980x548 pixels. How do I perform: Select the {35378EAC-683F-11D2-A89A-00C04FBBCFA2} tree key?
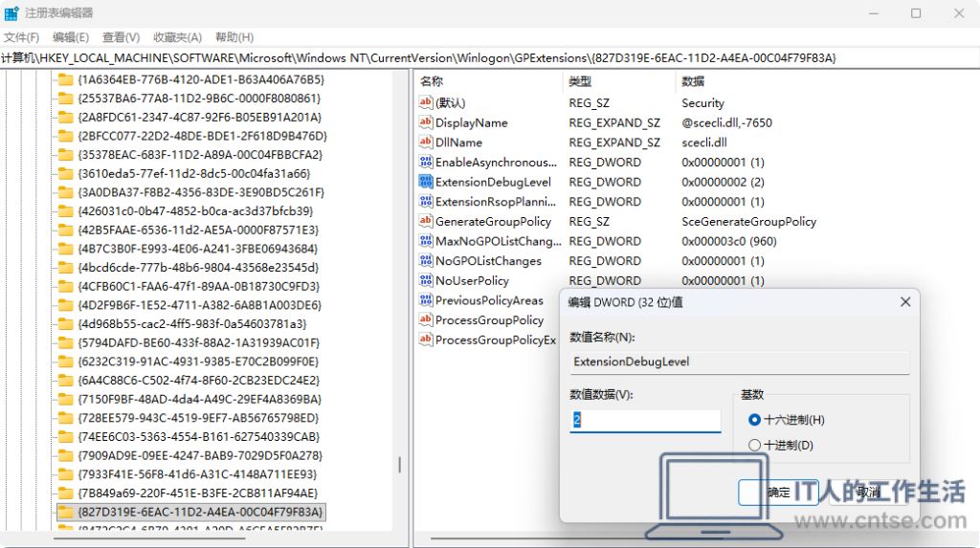click(200, 154)
